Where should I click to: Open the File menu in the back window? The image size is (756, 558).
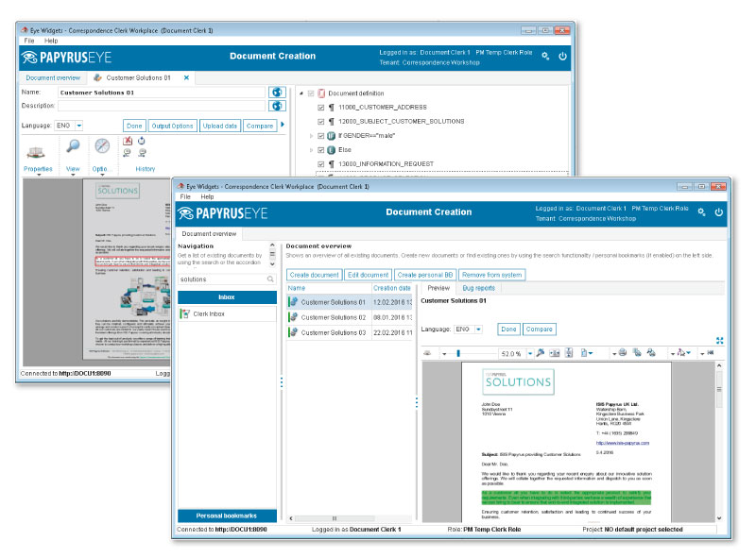pyautogui.click(x=29, y=41)
